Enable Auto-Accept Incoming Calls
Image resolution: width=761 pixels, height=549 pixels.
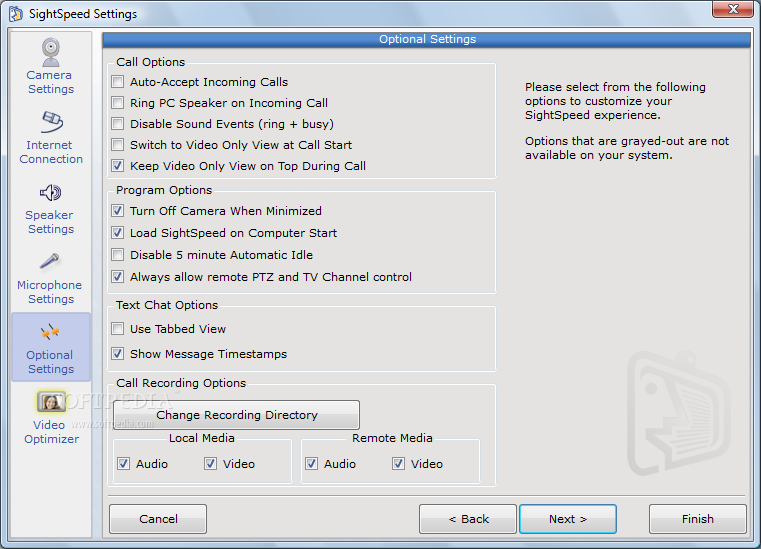[x=117, y=82]
